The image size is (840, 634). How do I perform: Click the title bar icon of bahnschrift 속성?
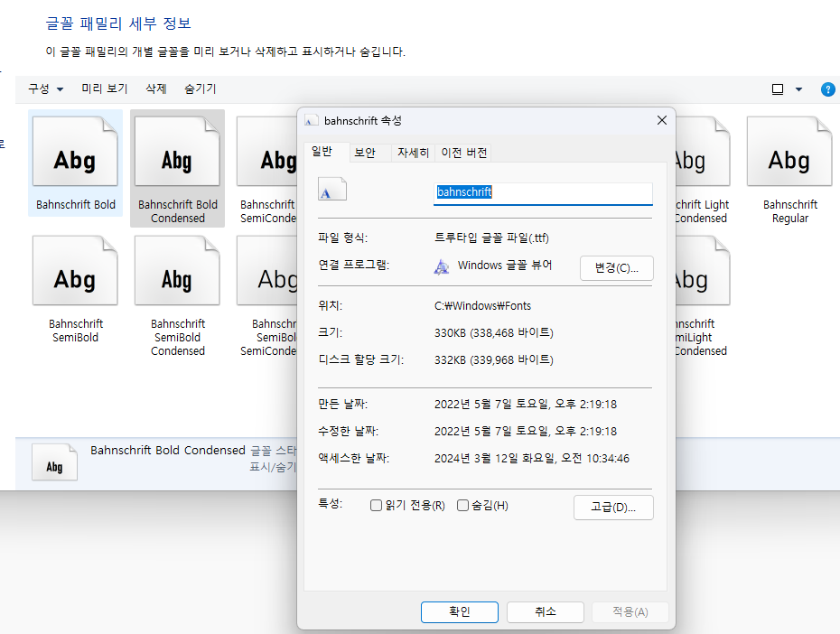tap(312, 121)
